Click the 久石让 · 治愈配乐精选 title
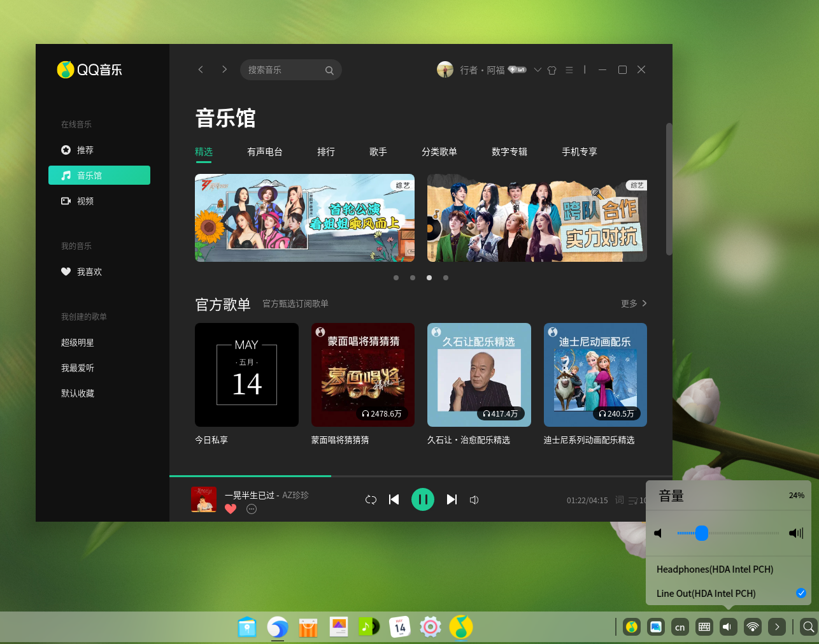 coord(469,440)
